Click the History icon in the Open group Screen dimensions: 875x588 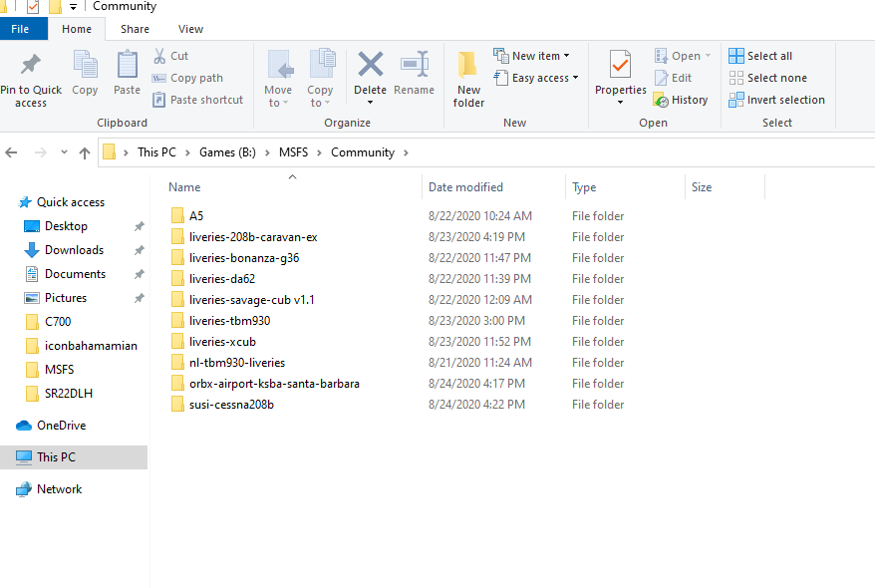(x=682, y=99)
